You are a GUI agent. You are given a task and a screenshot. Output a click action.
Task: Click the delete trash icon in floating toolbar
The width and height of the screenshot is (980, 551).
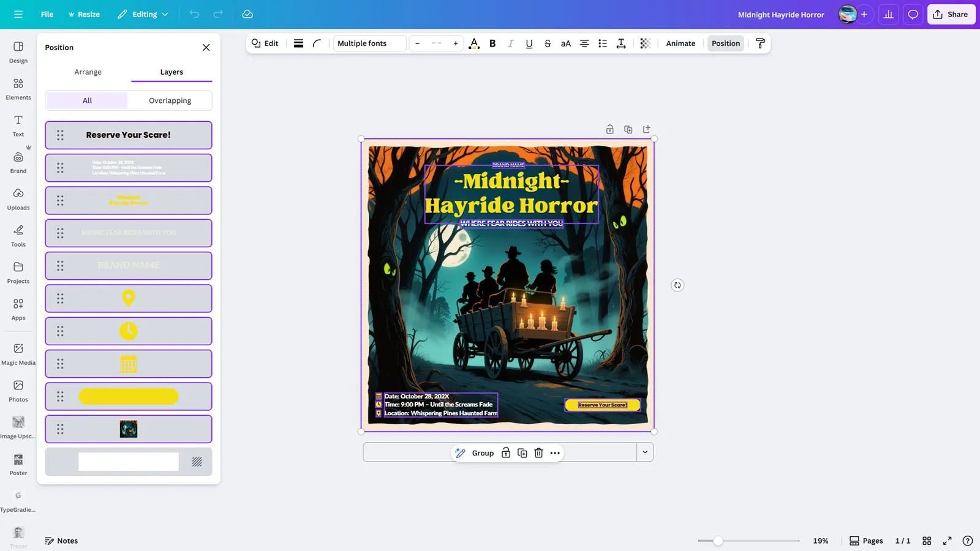tap(538, 453)
